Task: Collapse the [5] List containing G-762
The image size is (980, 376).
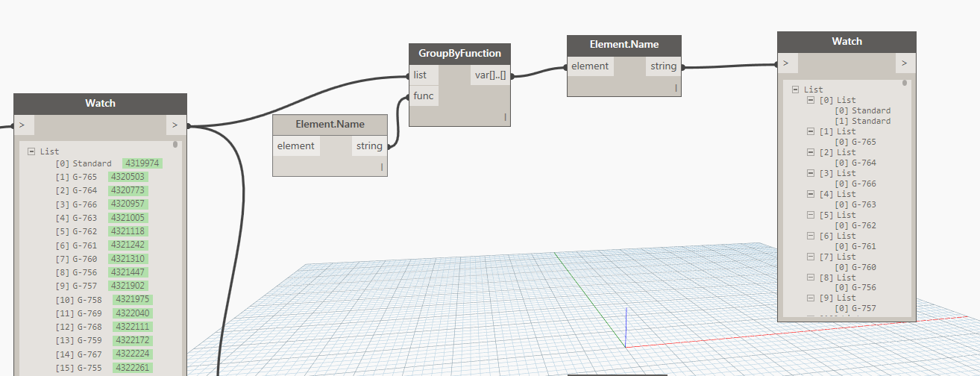Action: [x=811, y=215]
